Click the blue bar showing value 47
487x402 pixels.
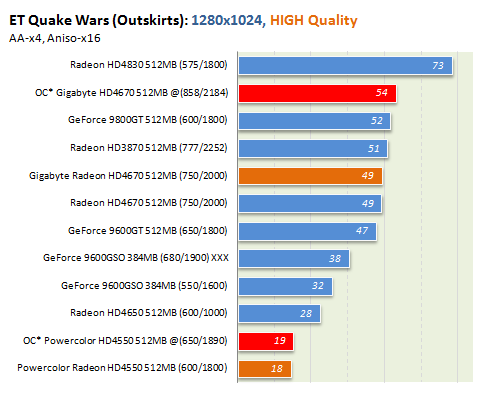307,231
